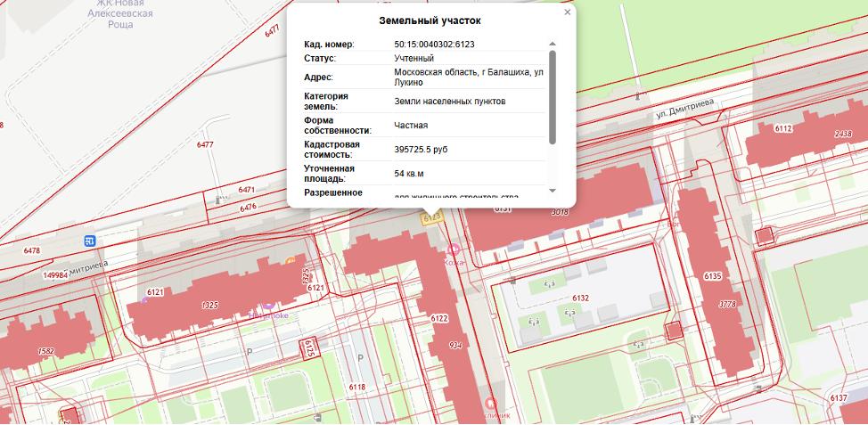This screenshot has height=425, width=868.
Task: Click building labeled 6135
Action: 712,276
